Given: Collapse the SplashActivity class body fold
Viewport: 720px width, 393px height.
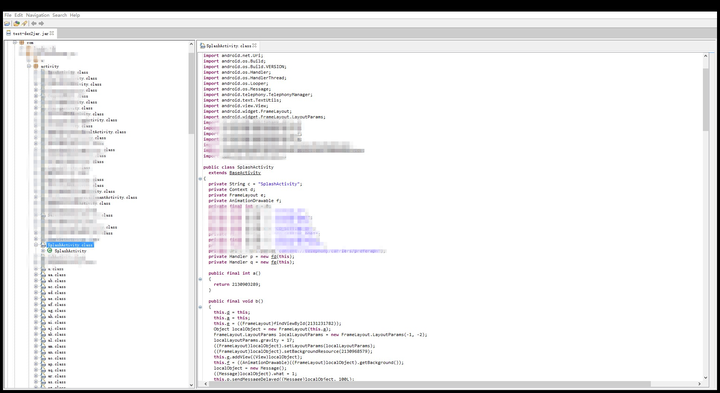Looking at the screenshot, I should pos(200,179).
